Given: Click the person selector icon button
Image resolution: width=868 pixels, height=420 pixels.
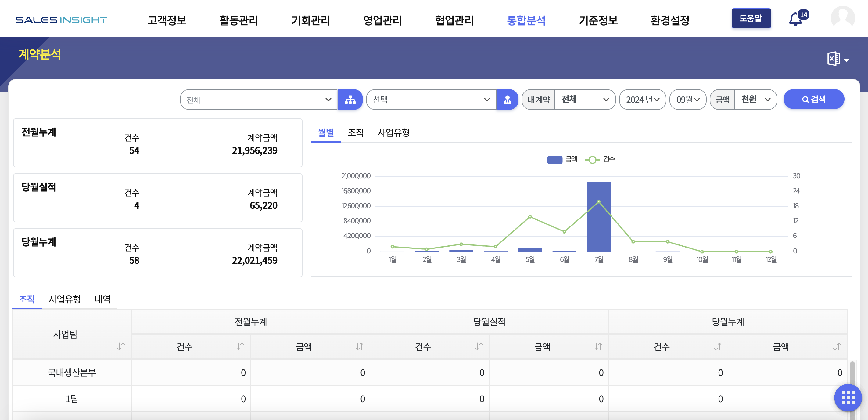Looking at the screenshot, I should (x=507, y=100).
